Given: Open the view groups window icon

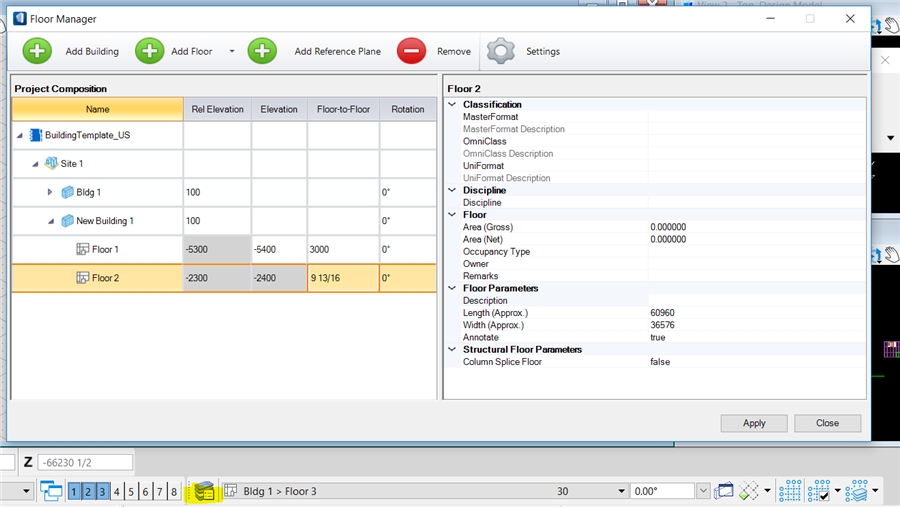Looking at the screenshot, I should tap(51, 491).
